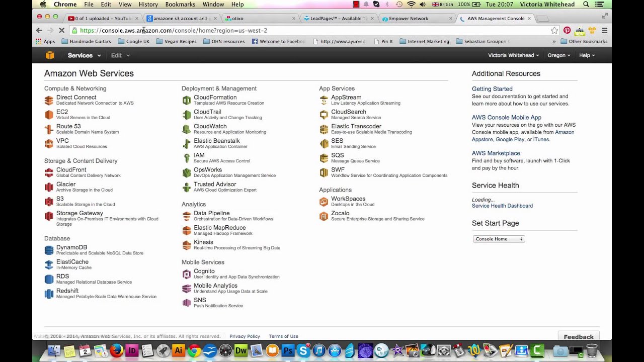This screenshot has width=644, height=362.
Task: Open the Service Health Dashboard link
Action: point(502,206)
